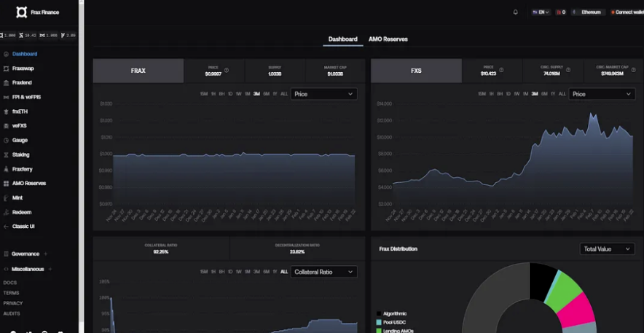The width and height of the screenshot is (644, 333).
Task: Click the sidebar vertical scrollbar
Action: click(82, 164)
